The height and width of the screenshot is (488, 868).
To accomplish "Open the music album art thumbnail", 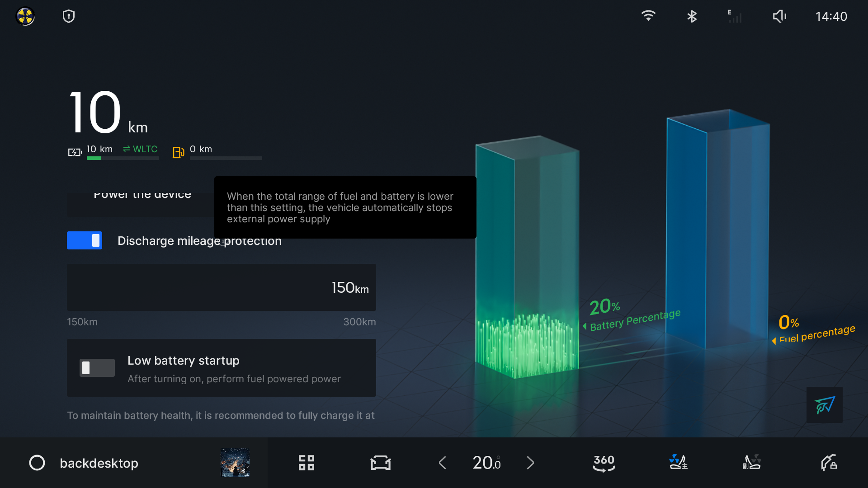I will (x=235, y=463).
